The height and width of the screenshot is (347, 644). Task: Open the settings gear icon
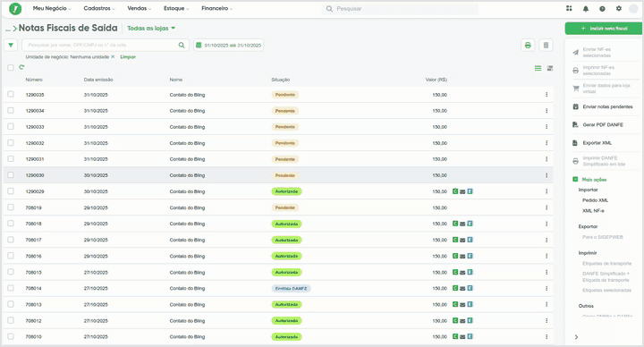619,9
